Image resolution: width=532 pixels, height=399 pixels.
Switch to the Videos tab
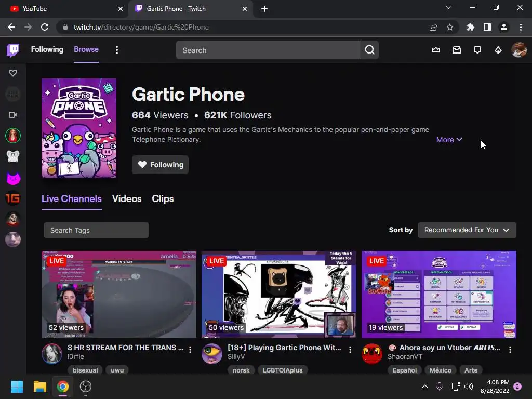click(x=127, y=199)
